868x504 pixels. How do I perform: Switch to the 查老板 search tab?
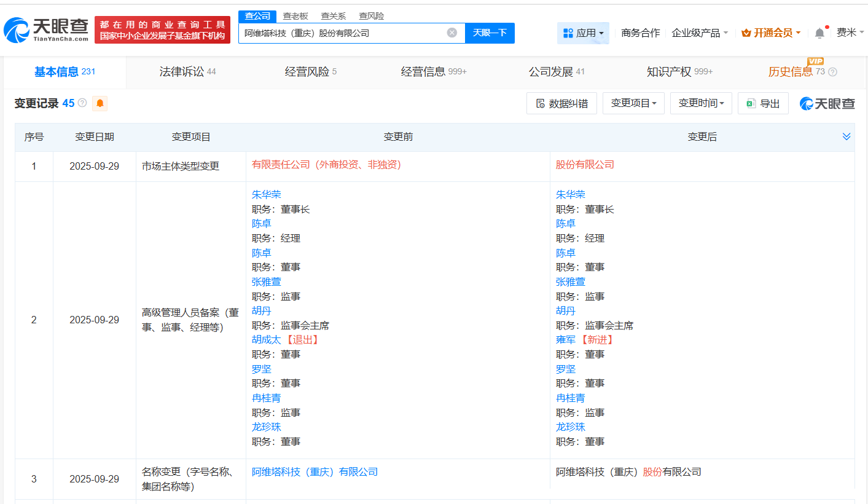pos(294,15)
